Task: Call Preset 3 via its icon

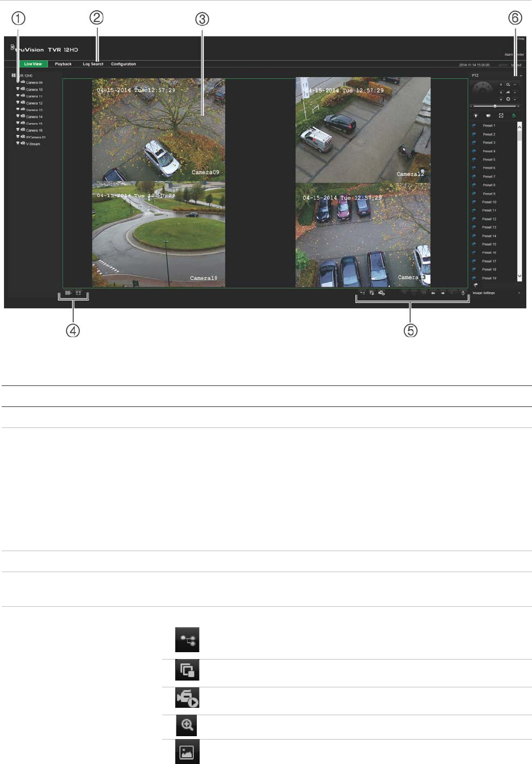Action: (474, 142)
